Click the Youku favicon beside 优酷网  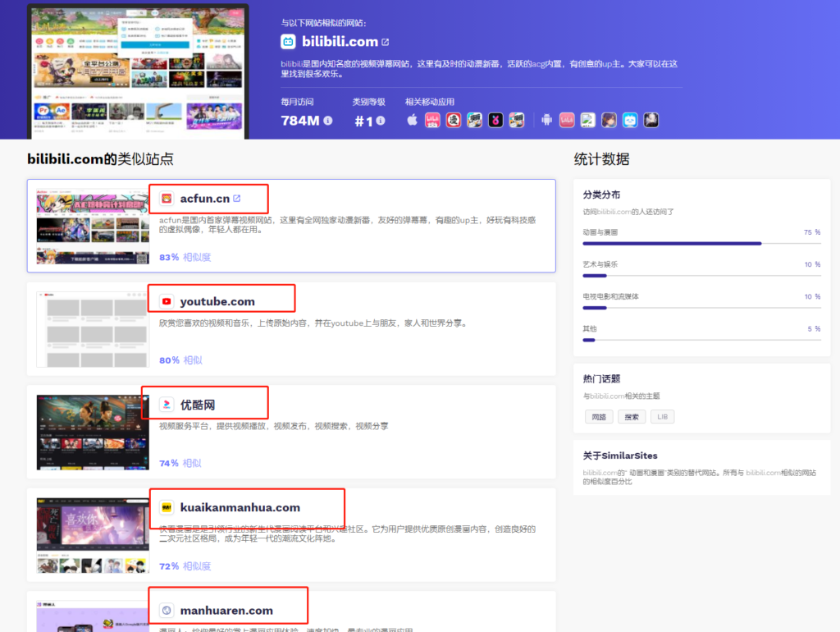[x=167, y=404]
